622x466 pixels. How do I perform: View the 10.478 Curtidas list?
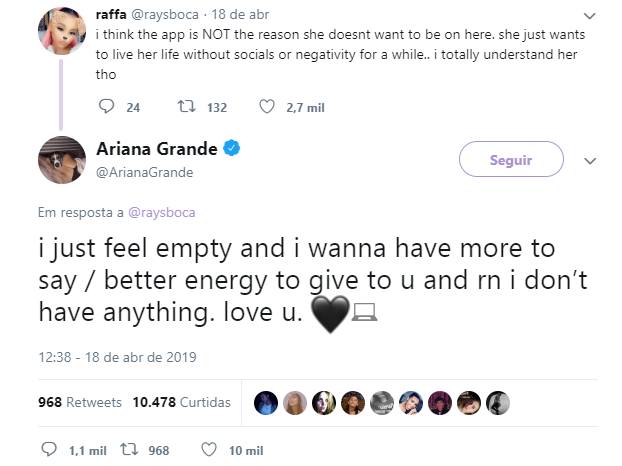point(182,402)
